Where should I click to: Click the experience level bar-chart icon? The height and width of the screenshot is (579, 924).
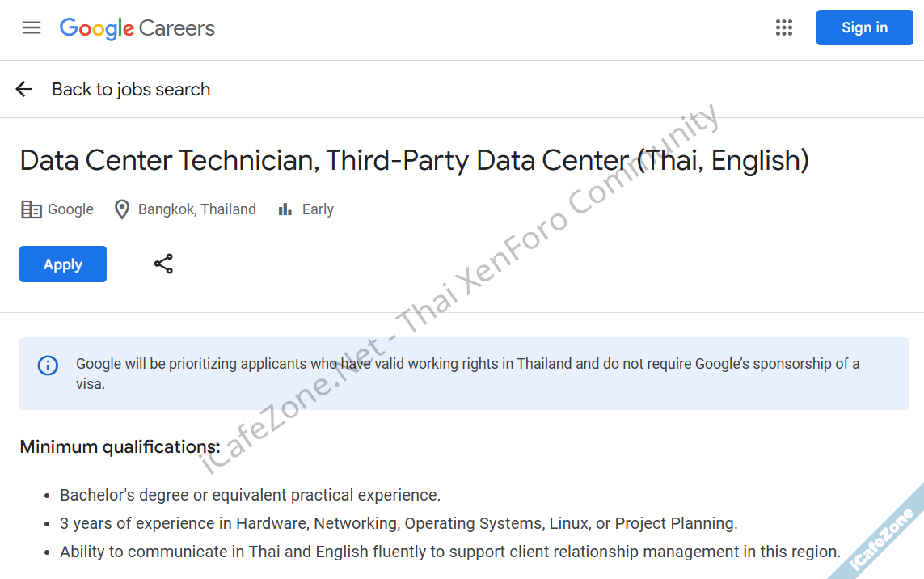[285, 209]
